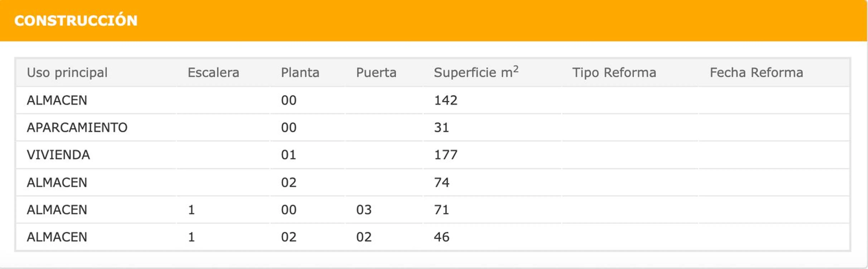
Task: Click the surface value 46
Action: (441, 237)
